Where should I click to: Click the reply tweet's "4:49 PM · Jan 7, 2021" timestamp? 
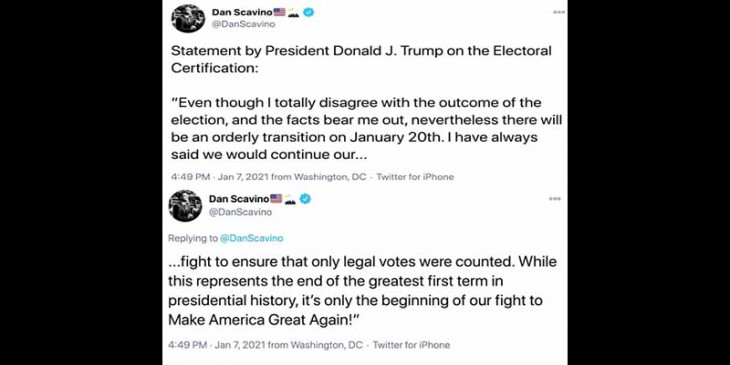click(216, 345)
